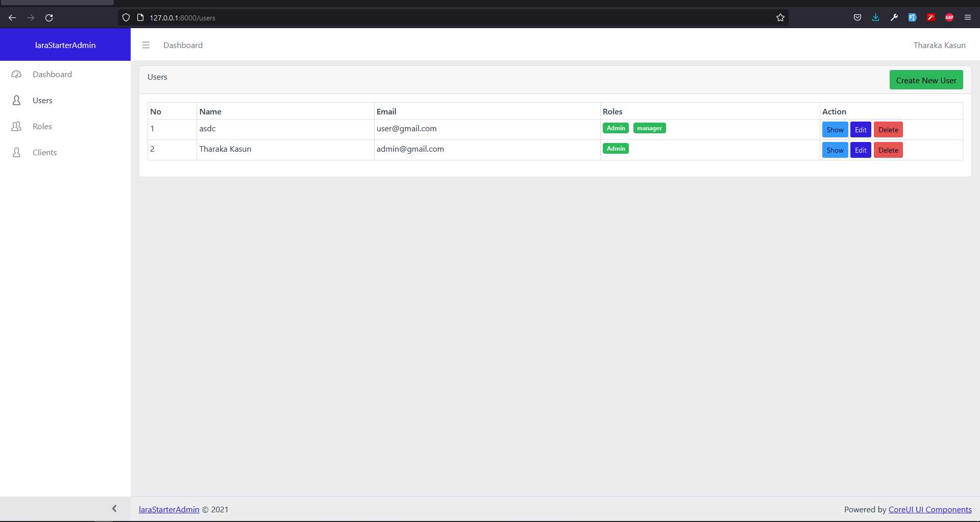
Task: Click the blue F extension icon
Action: [913, 17]
